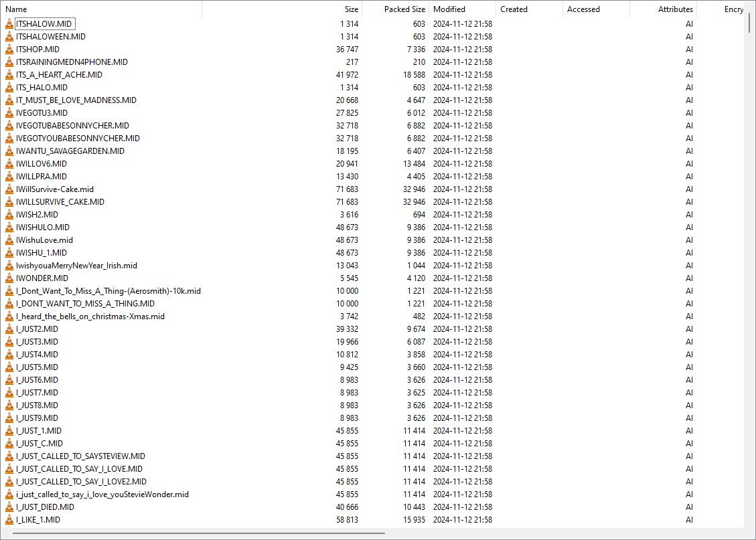This screenshot has width=756, height=540.
Task: Select file IVEGOTYOUBABESONNYCHER.MID
Action: (x=78, y=139)
